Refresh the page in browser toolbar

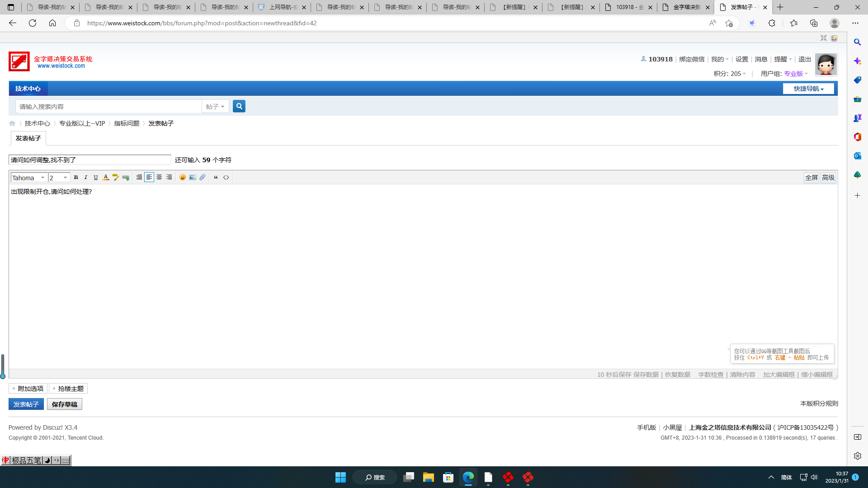pyautogui.click(x=33, y=23)
